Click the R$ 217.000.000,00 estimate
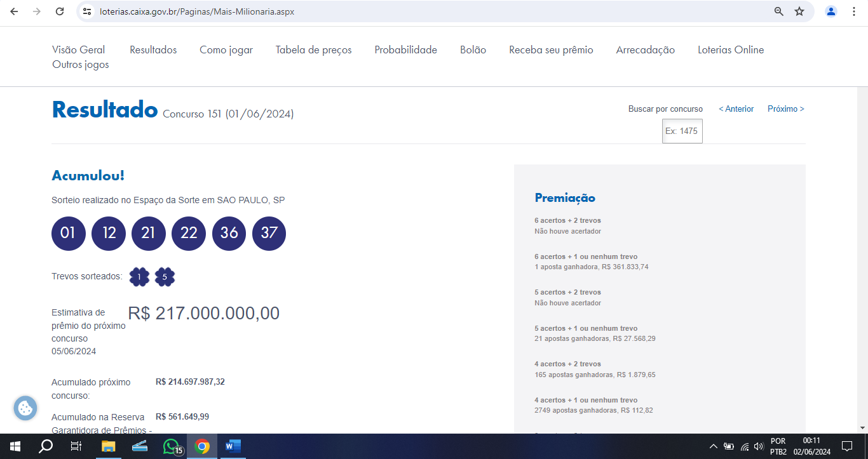Image resolution: width=868 pixels, height=459 pixels. (204, 313)
